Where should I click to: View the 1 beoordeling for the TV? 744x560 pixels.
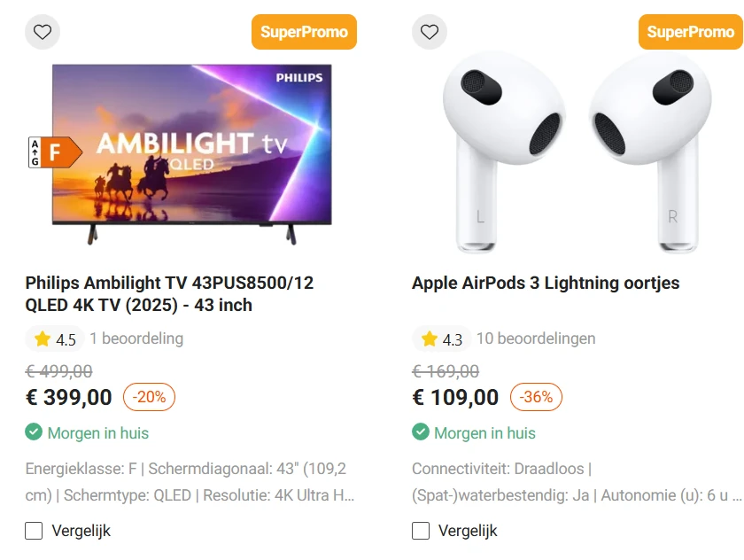click(135, 338)
